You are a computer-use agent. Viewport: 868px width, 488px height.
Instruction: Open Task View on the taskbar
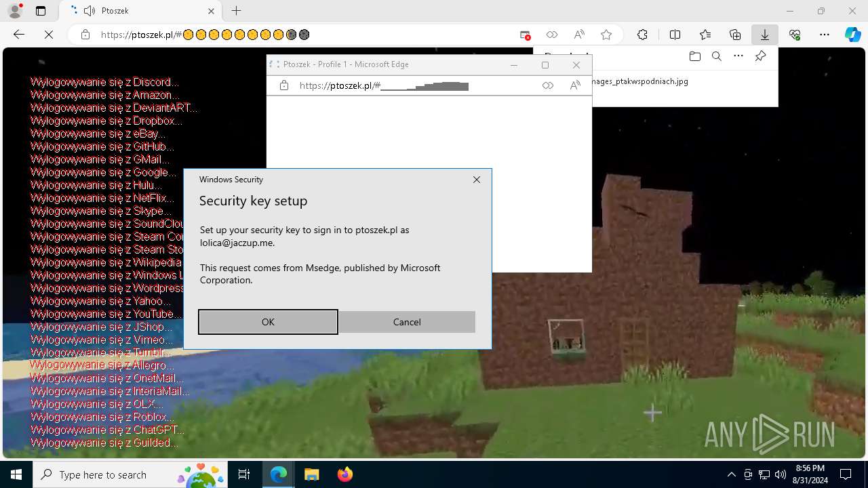[244, 474]
